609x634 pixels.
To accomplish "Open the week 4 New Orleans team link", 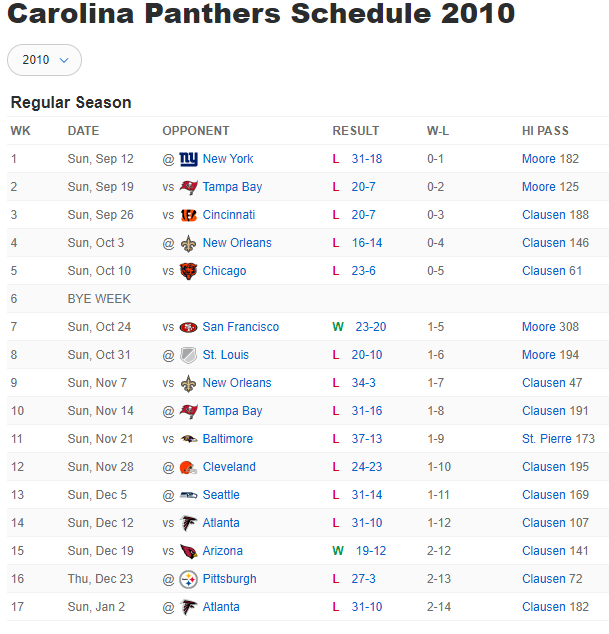I will (237, 243).
